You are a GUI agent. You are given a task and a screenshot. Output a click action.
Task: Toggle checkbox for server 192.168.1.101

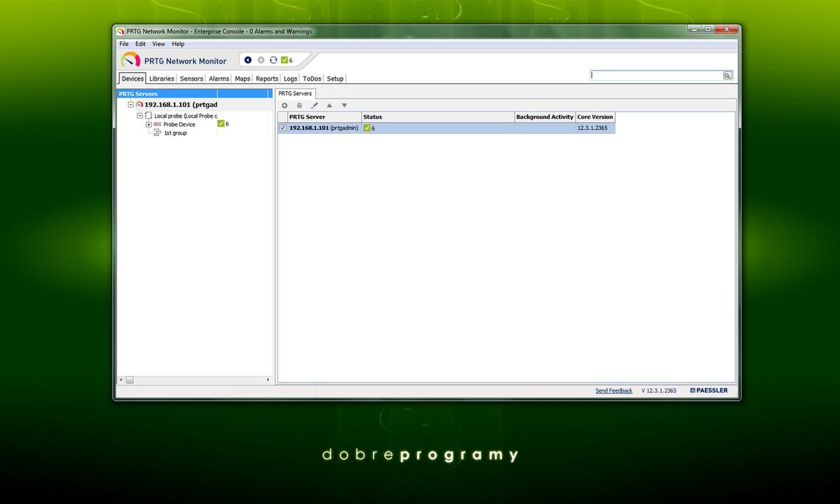[x=283, y=128]
